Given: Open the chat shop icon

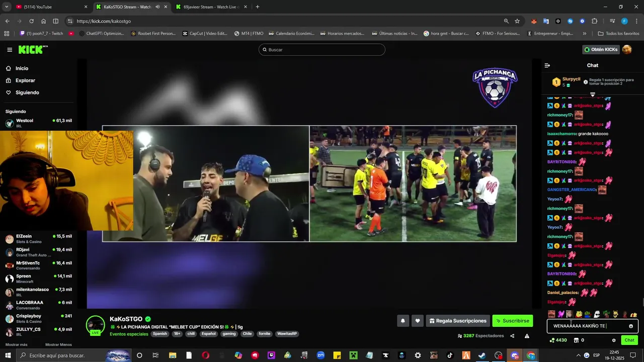Looking at the screenshot, I should pos(576,340).
